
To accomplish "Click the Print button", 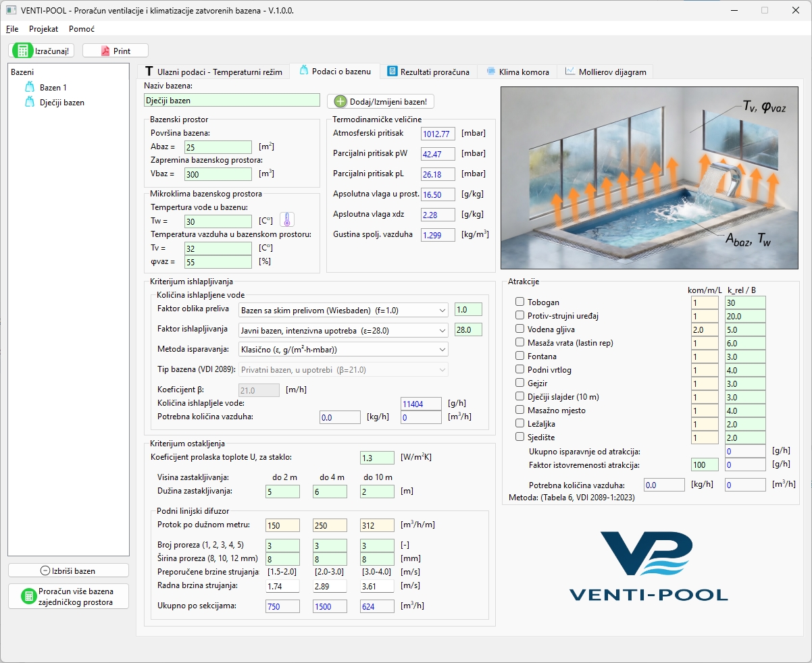I will [x=116, y=51].
